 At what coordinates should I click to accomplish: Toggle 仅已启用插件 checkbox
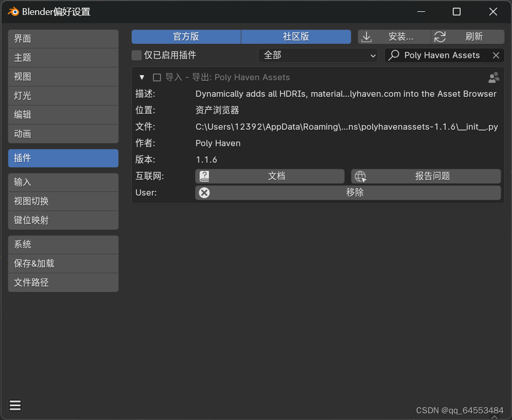pos(136,55)
